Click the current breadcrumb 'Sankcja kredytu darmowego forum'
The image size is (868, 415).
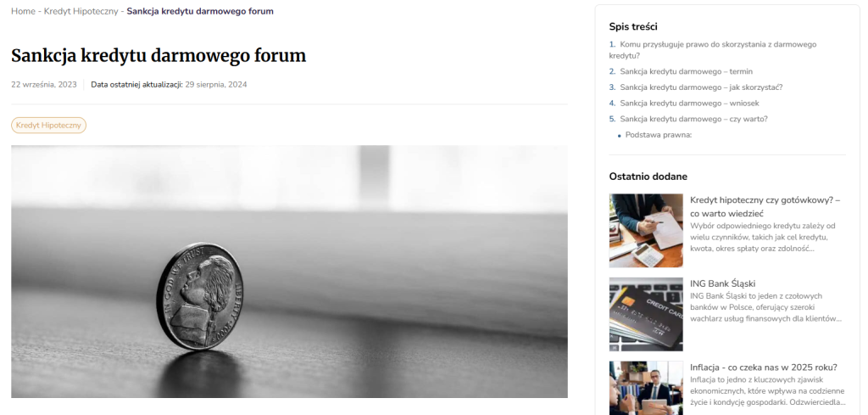coord(200,11)
